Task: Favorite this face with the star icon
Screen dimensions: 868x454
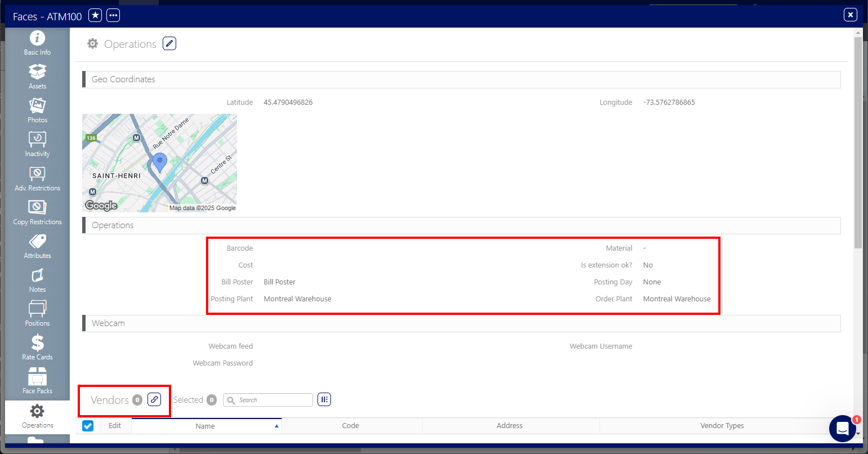Action: (x=95, y=16)
